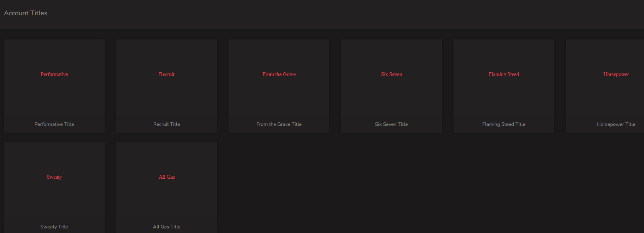644x233 pixels.
Task: Click the Horsepower Title caption
Action: pyautogui.click(x=616, y=124)
